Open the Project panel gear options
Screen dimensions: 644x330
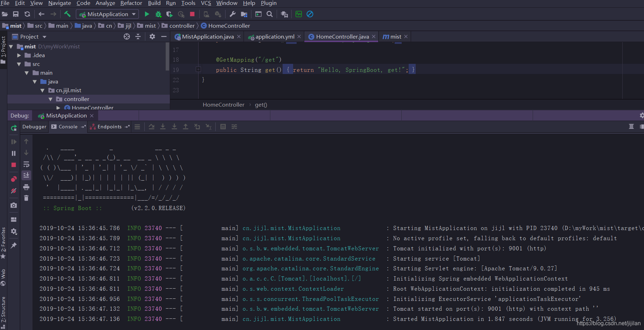click(152, 36)
